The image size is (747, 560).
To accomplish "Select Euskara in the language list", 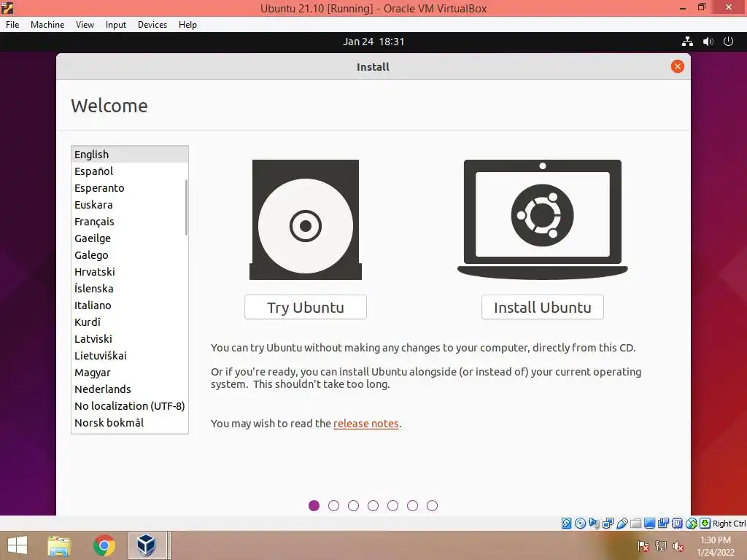I will [x=130, y=205].
